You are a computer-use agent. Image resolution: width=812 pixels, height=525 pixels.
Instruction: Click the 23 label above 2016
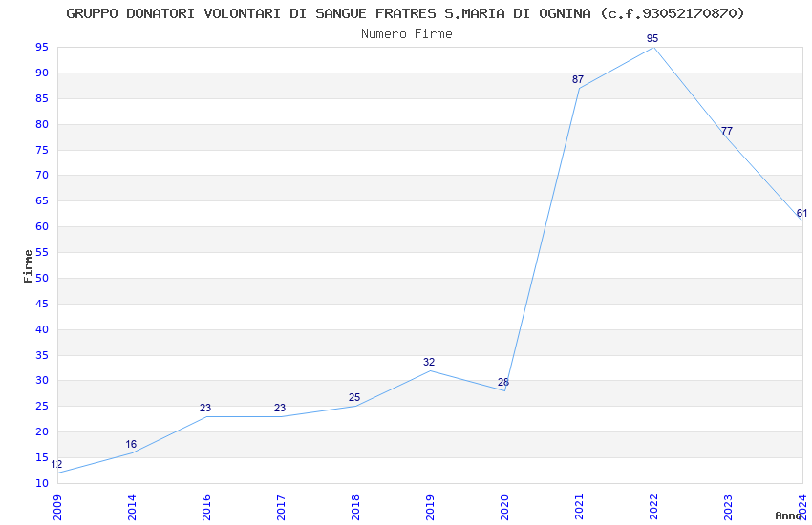pos(205,409)
